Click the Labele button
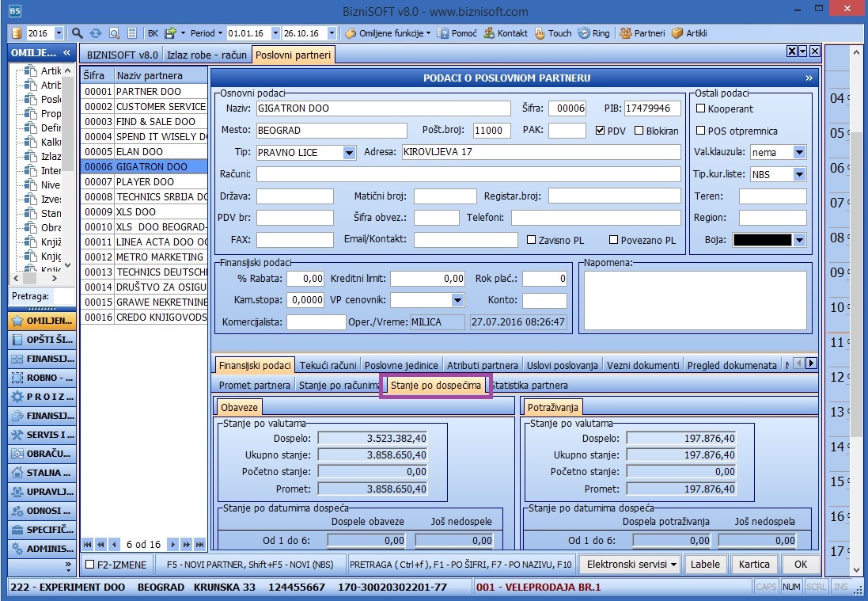 click(x=705, y=565)
